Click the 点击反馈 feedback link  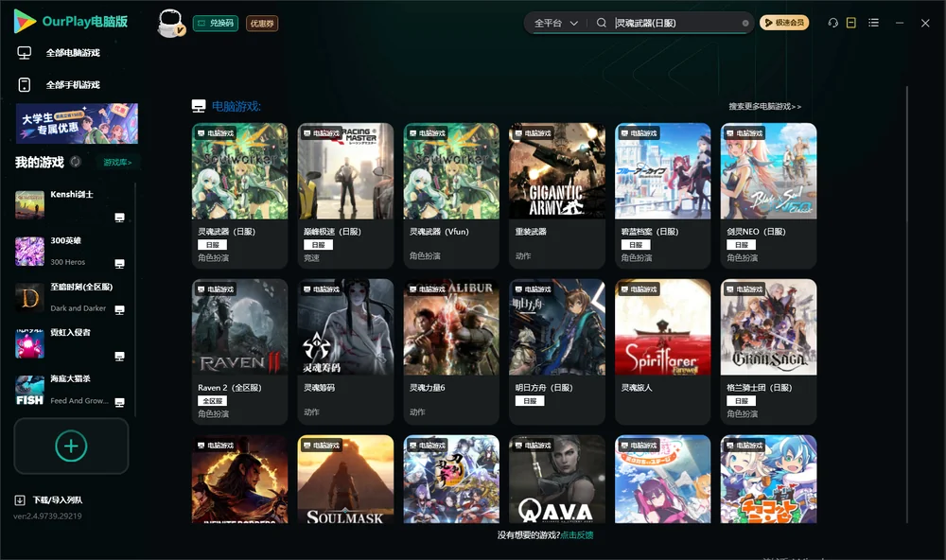(x=577, y=534)
